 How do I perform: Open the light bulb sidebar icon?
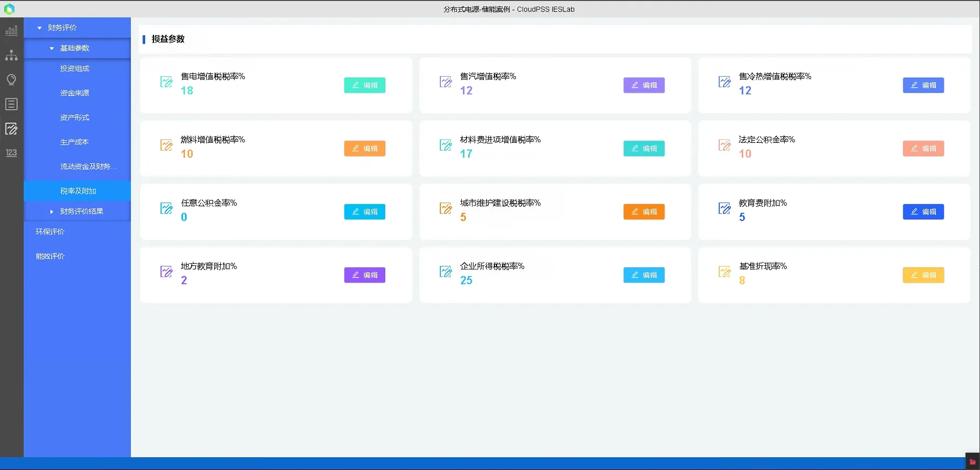click(12, 79)
